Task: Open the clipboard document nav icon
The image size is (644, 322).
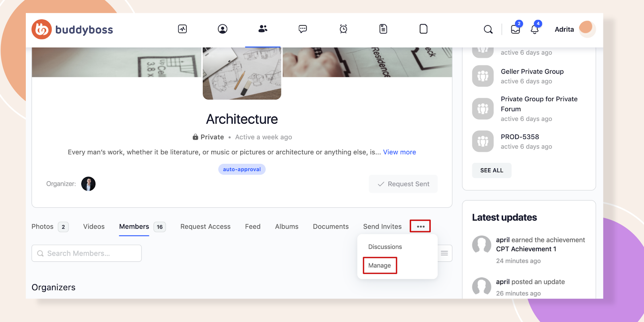Action: pyautogui.click(x=383, y=29)
